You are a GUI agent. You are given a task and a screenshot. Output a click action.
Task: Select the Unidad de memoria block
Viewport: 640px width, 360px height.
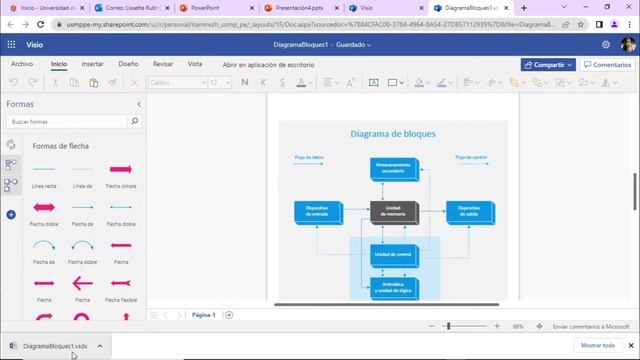(x=394, y=212)
